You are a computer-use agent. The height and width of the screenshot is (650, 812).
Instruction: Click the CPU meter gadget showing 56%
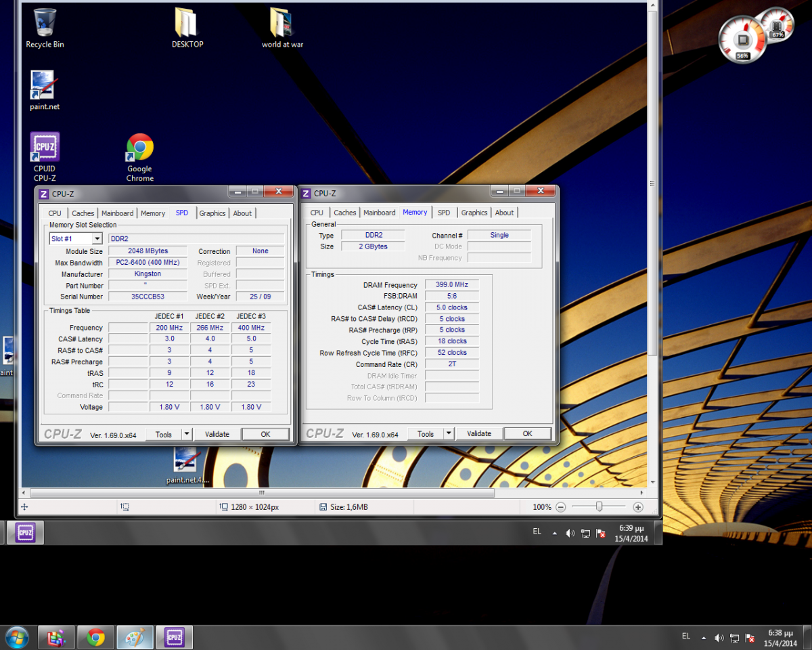[x=742, y=40]
